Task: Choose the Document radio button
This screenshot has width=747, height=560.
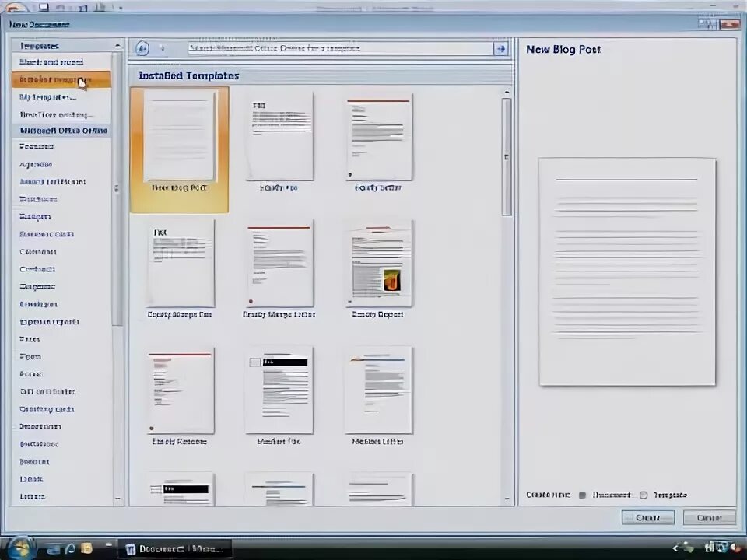Action: [x=582, y=495]
